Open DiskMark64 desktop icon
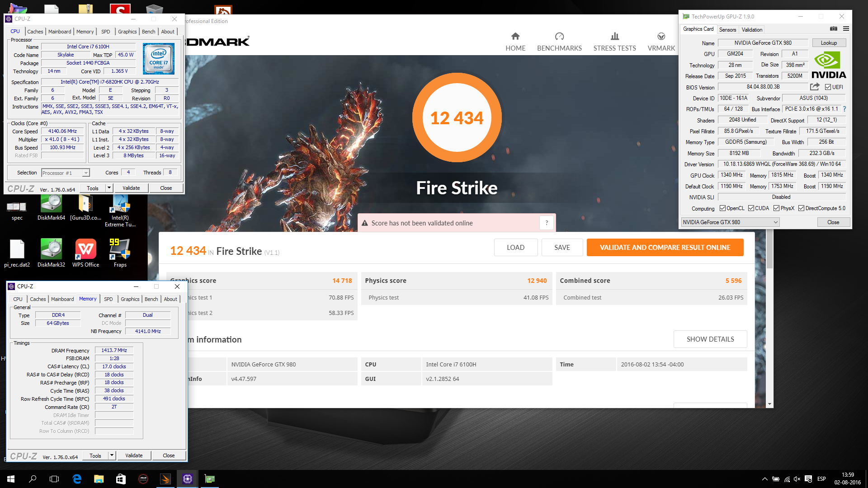868x488 pixels. pyautogui.click(x=51, y=207)
